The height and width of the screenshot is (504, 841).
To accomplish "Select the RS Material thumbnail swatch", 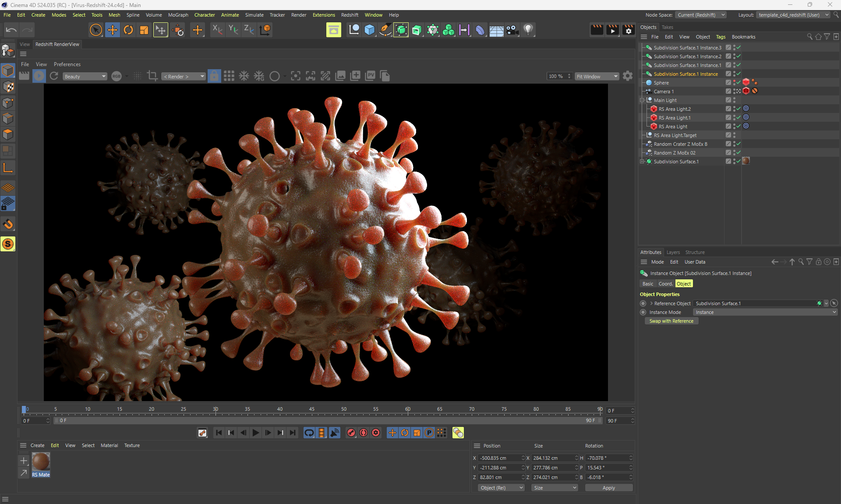I will pos(41,462).
